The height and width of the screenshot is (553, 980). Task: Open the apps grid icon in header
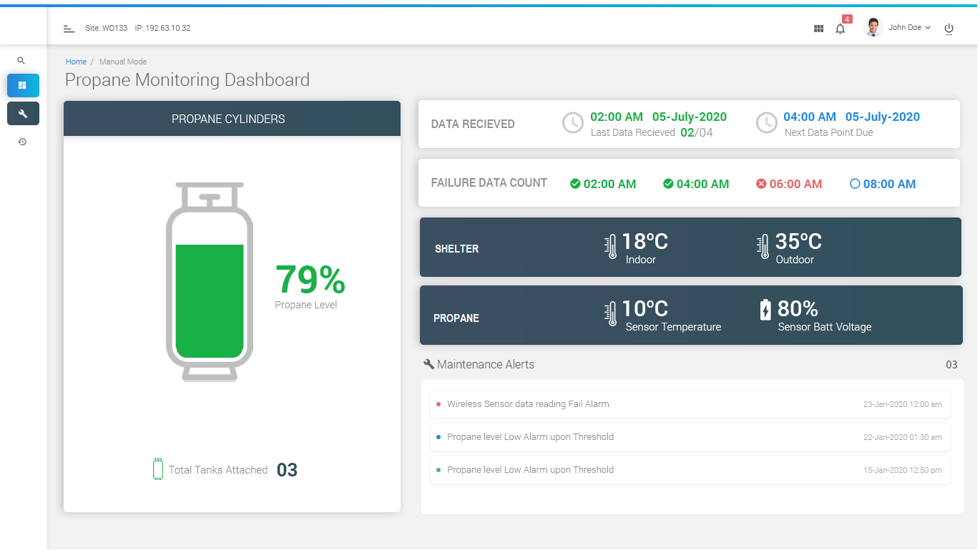(818, 29)
